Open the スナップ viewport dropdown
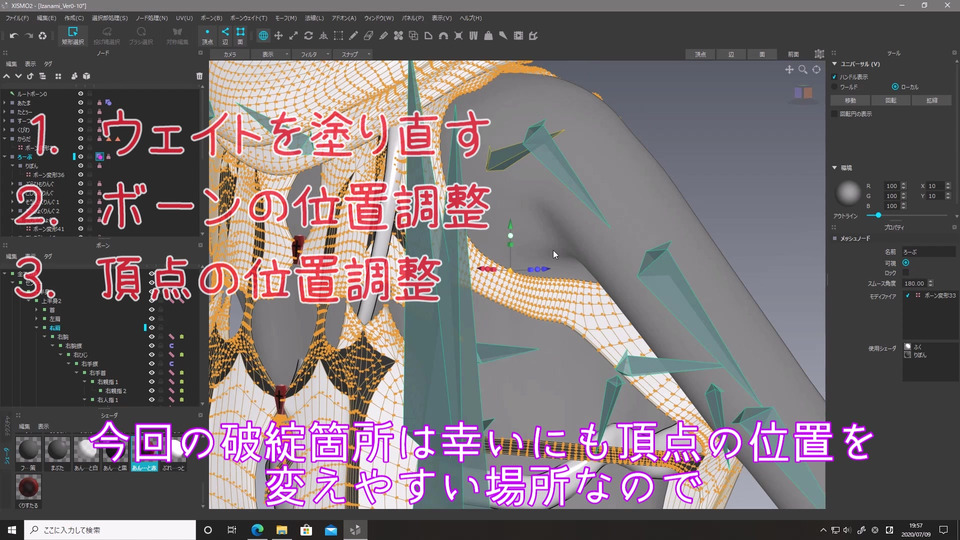 tap(354, 54)
